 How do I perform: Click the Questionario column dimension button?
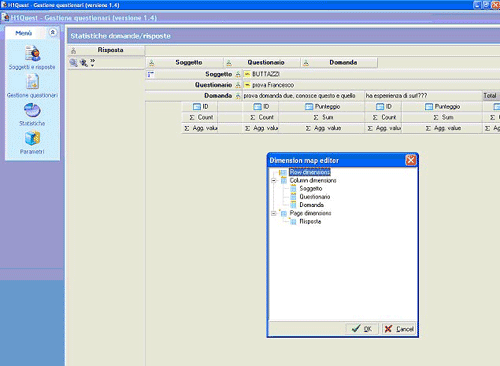[262, 62]
